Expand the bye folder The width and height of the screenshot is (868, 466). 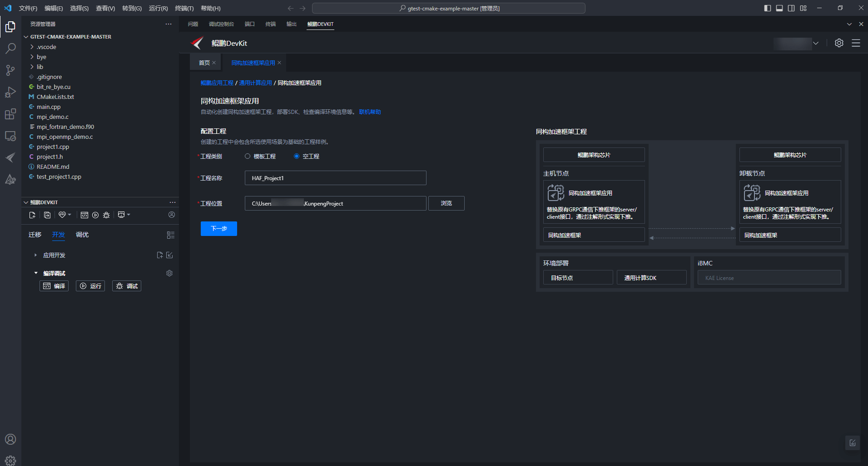tap(32, 57)
